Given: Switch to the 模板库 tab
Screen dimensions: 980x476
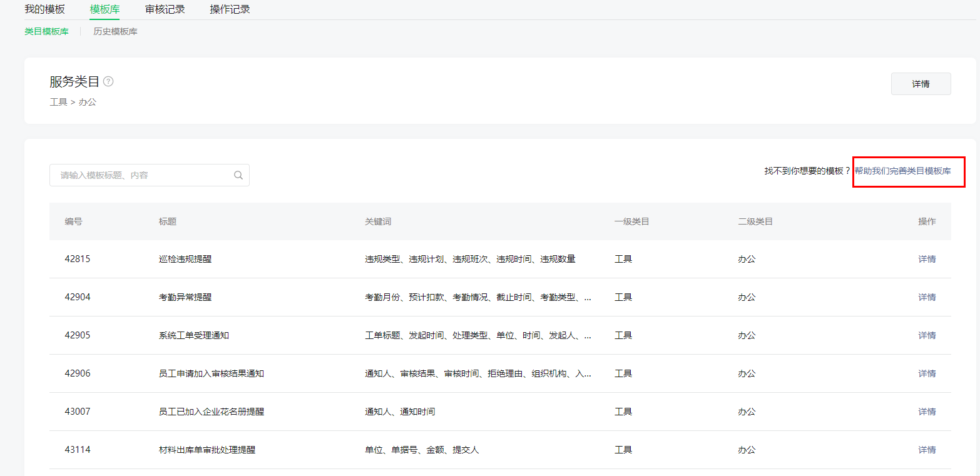Looking at the screenshot, I should point(105,9).
